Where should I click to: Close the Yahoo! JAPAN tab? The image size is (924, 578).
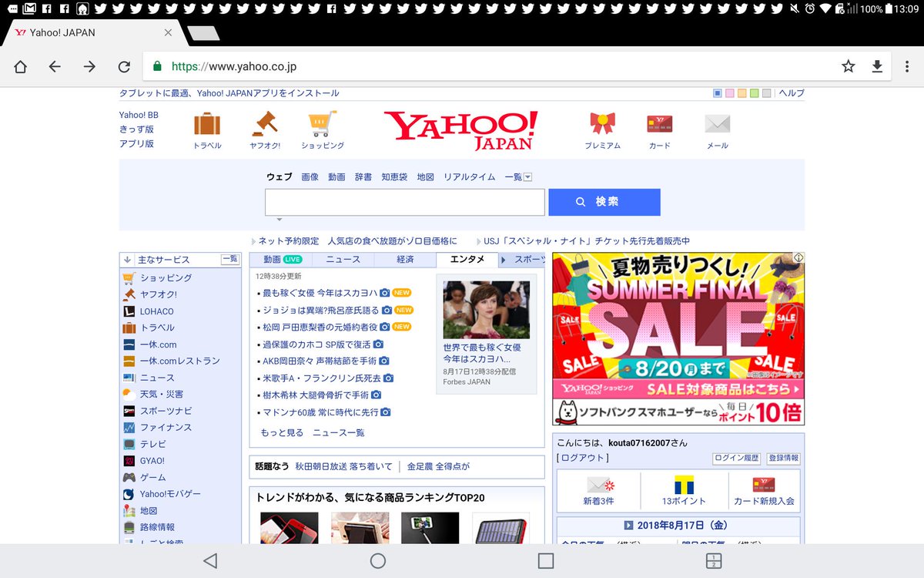pyautogui.click(x=168, y=32)
